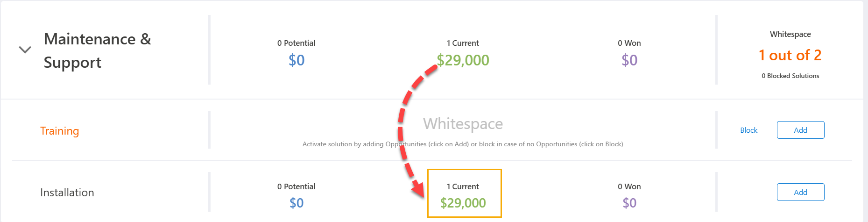Screen dimensions: 868x222
Task: Select the purple $0 Won amount for Maintenance & Support
Action: [629, 60]
